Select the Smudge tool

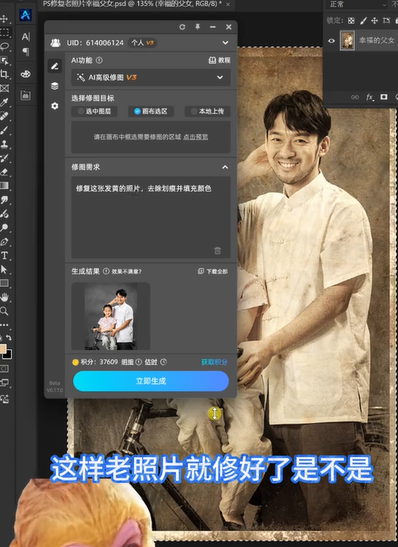point(4,200)
